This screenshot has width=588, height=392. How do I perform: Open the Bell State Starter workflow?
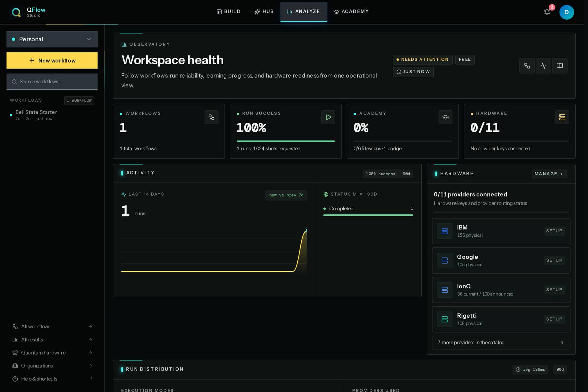(52, 115)
